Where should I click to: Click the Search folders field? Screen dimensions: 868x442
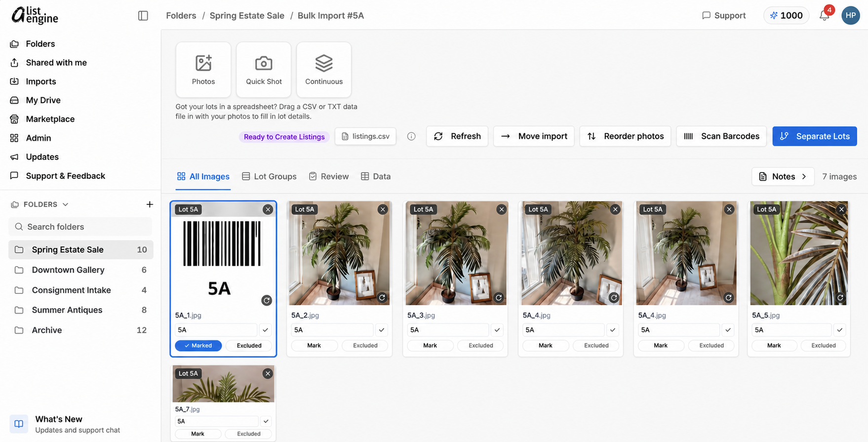pyautogui.click(x=80, y=227)
